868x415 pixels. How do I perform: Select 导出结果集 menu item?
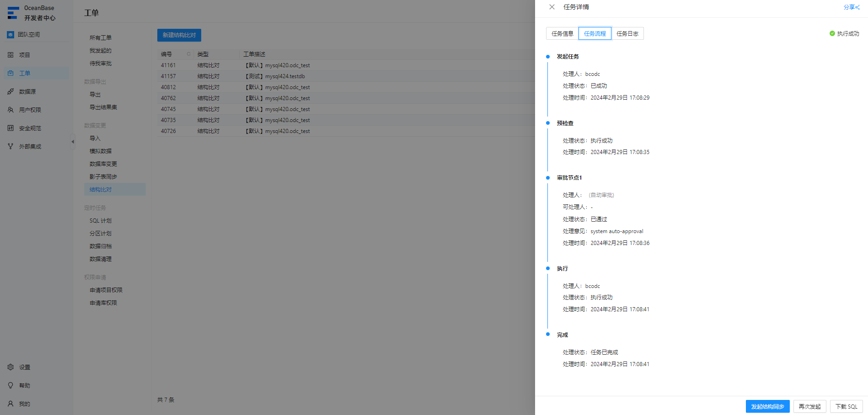point(103,107)
